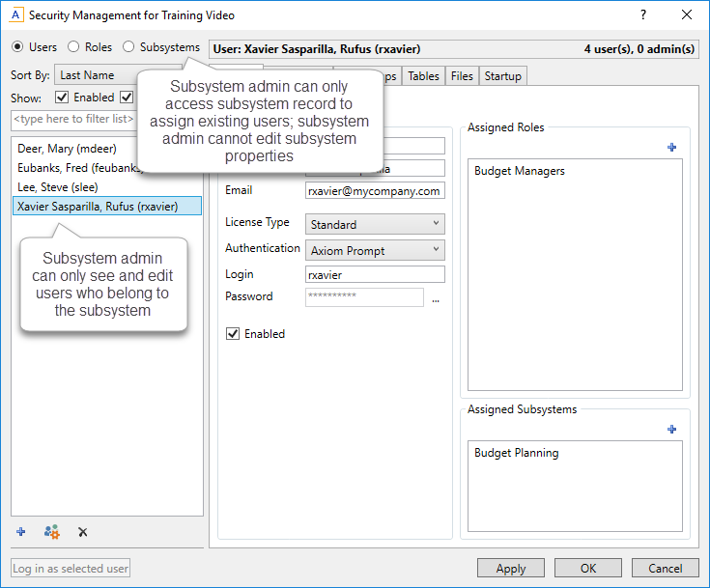Click the application icon in title bar
Viewport: 710px width, 588px height.
(15, 15)
